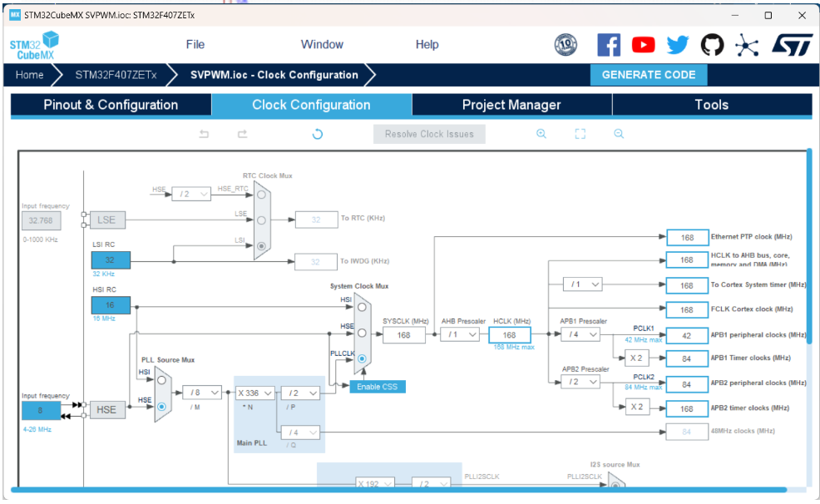Click the HSE input frequency field 8
820x504 pixels.
41,410
